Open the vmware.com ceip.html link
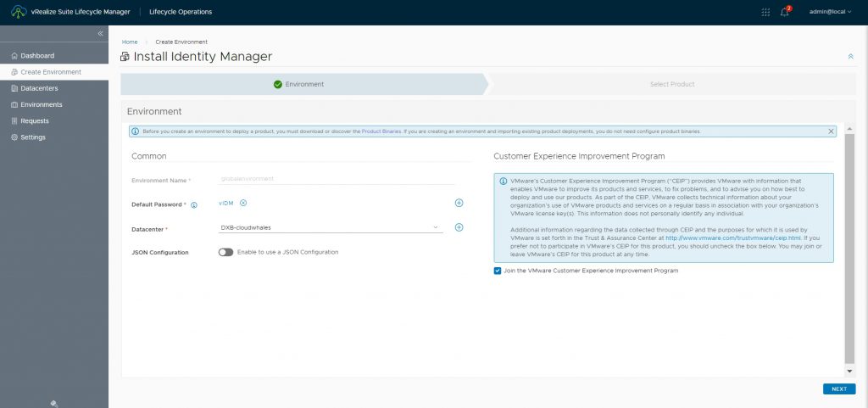The height and width of the screenshot is (408, 868). [733, 238]
